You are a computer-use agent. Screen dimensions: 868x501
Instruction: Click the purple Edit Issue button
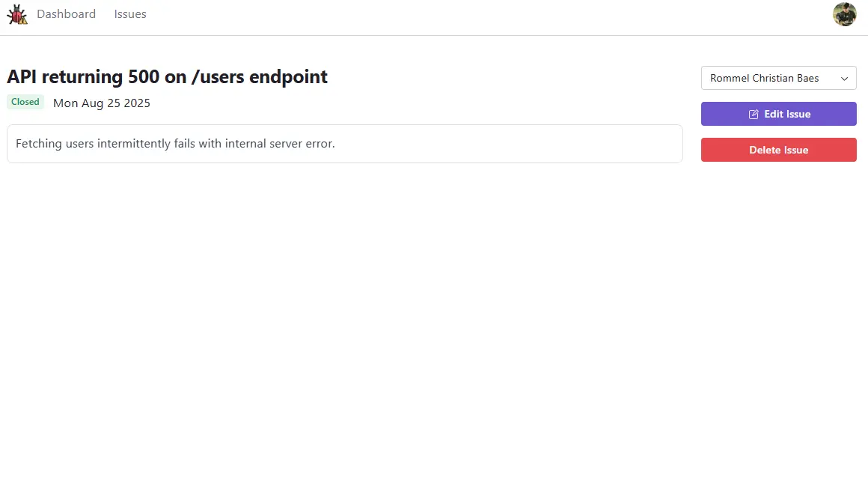(x=778, y=114)
